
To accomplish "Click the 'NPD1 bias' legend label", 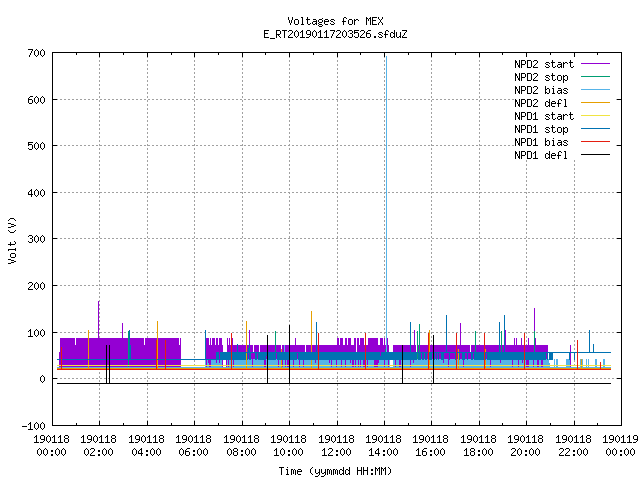I will 541,142.
